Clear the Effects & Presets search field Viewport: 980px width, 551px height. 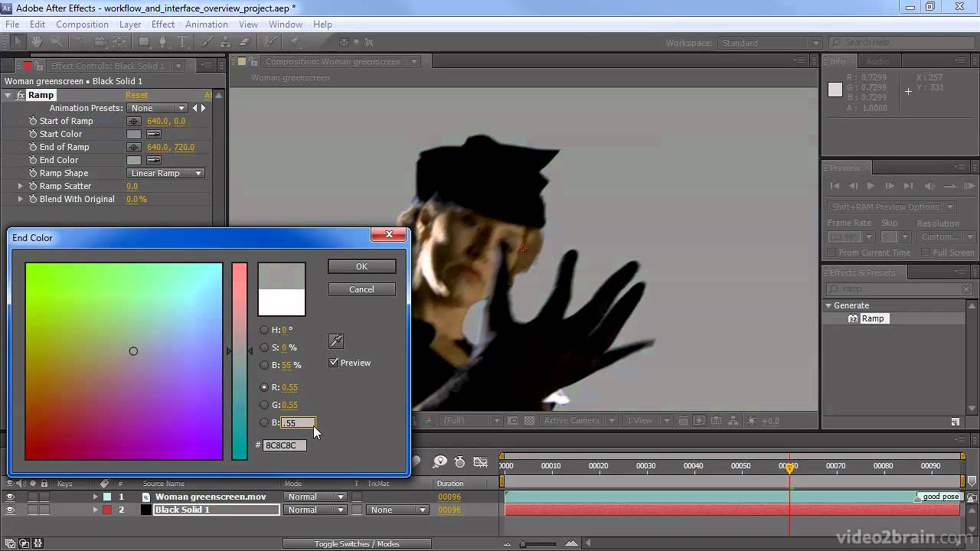click(965, 289)
